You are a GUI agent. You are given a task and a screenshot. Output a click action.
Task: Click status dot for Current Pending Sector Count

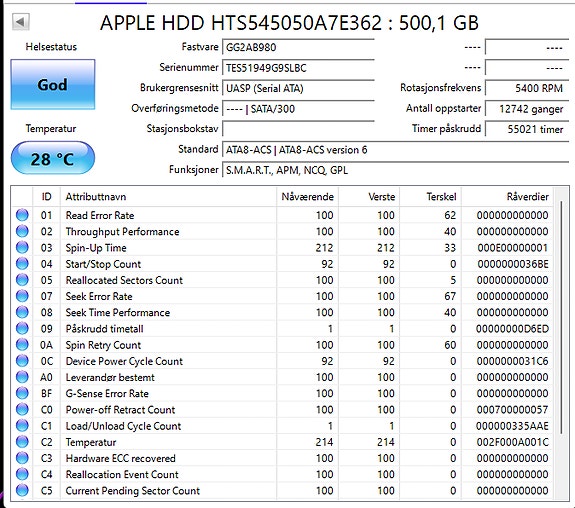point(22,490)
